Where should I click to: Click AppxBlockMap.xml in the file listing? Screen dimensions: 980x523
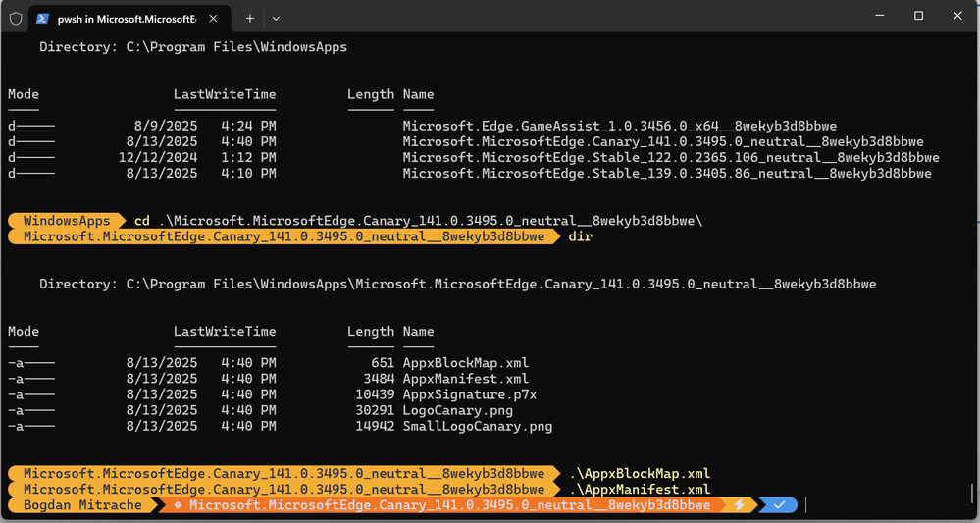point(466,363)
